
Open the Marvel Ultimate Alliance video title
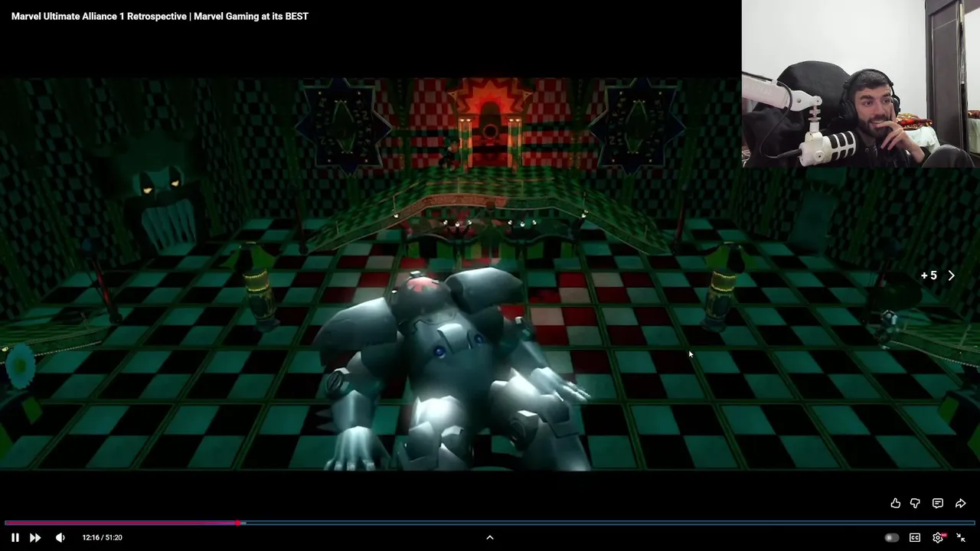point(160,16)
